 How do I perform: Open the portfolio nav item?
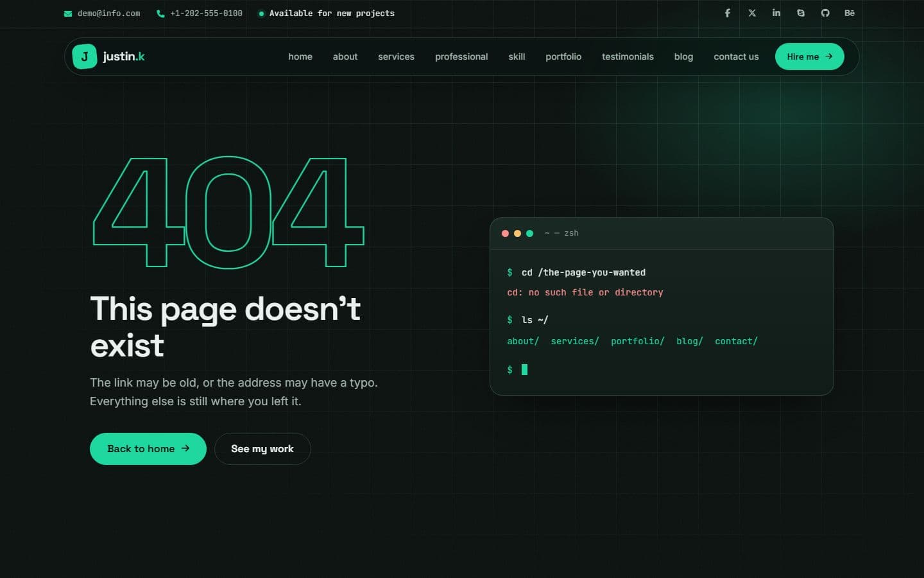tap(563, 57)
